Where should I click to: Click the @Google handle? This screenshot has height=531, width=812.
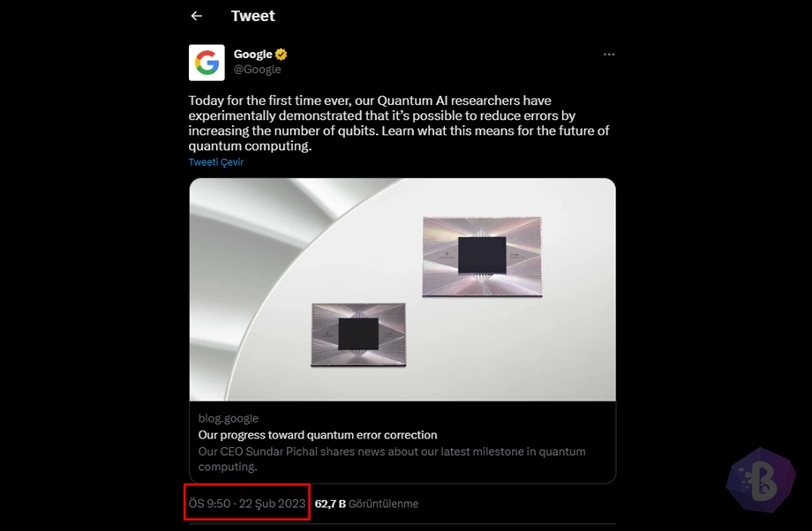[257, 70]
